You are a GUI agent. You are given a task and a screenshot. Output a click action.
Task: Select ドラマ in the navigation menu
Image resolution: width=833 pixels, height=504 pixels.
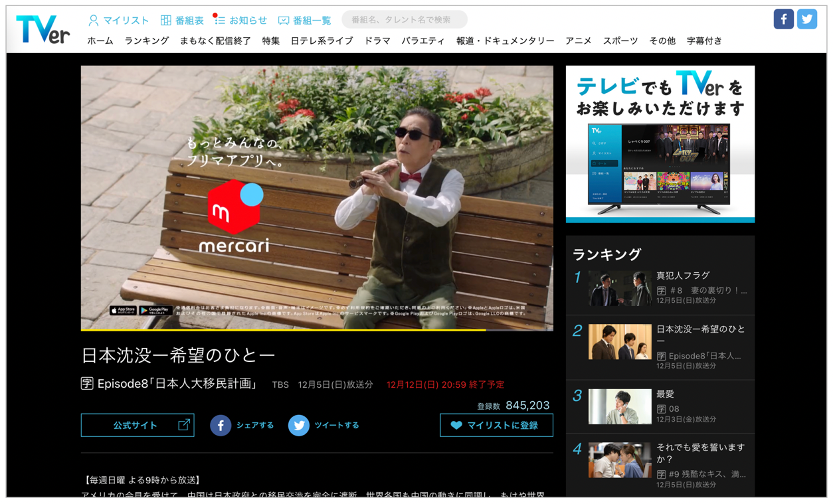coord(377,41)
